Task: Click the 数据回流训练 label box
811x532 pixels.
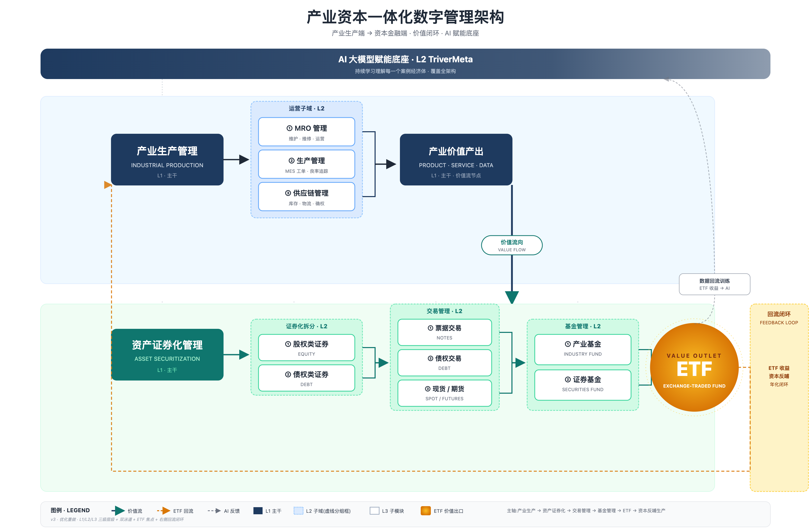Action: pos(714,284)
